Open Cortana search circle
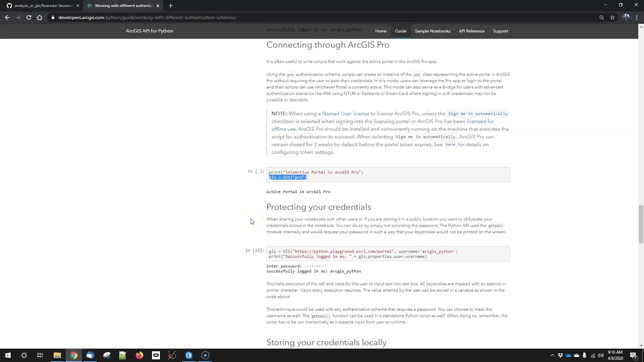 tap(24, 355)
